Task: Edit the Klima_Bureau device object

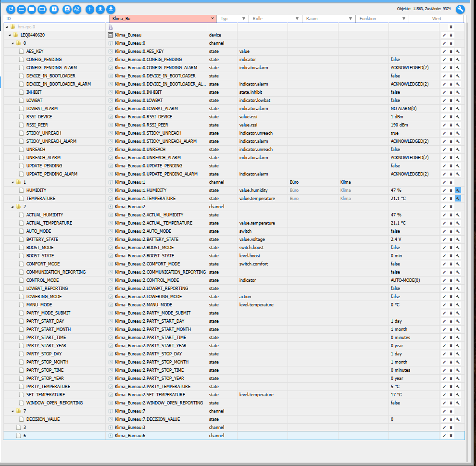Action: [x=444, y=35]
